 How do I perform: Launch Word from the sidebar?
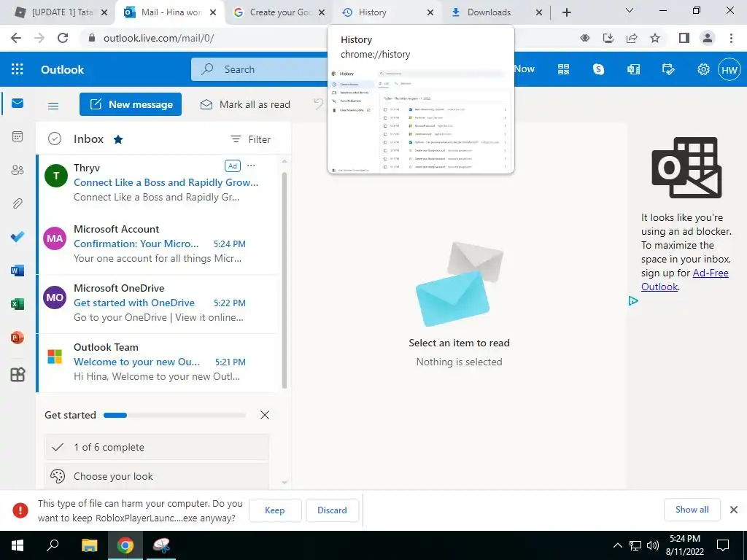click(18, 271)
